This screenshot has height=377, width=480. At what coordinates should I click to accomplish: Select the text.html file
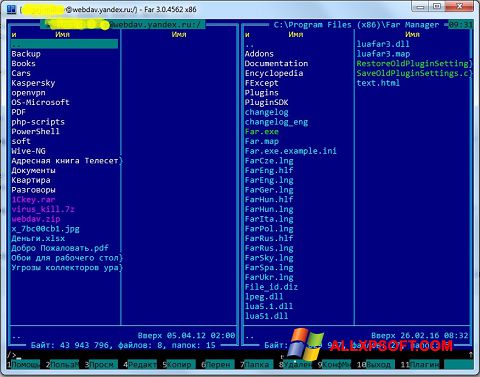click(x=378, y=83)
